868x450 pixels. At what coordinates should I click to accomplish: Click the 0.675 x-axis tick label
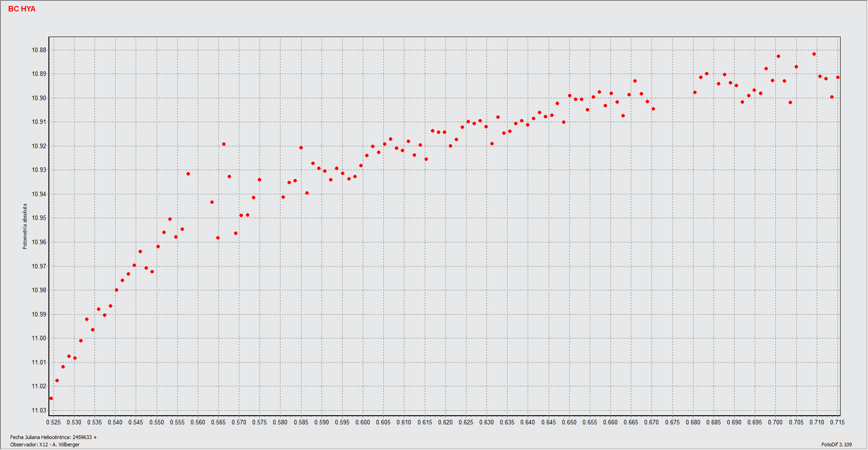(672, 422)
